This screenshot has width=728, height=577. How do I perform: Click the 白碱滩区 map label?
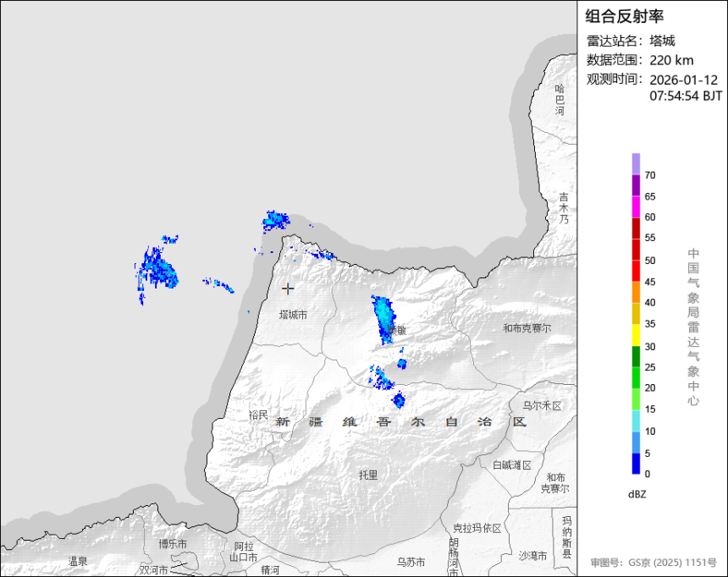click(511, 464)
